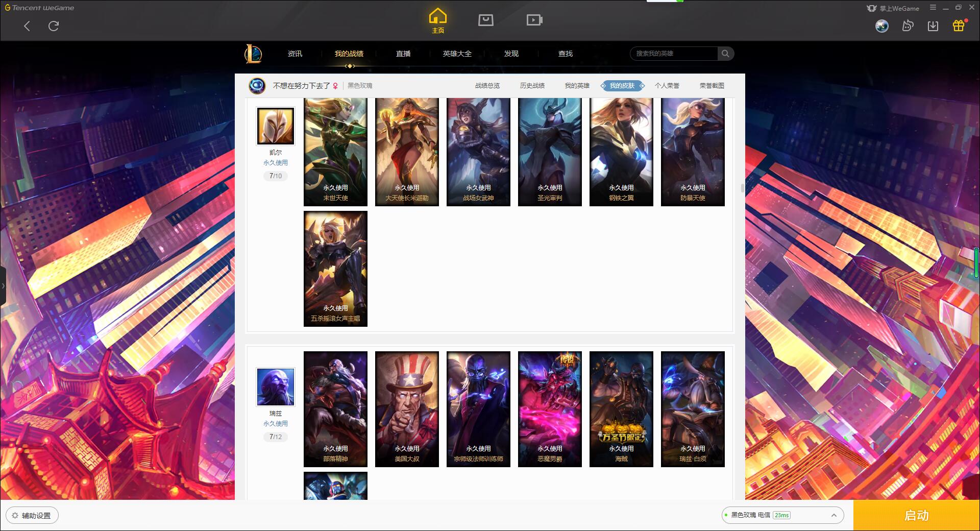Image resolution: width=980 pixels, height=531 pixels.
Task: Switch to 我的战绩 tab
Action: click(349, 54)
